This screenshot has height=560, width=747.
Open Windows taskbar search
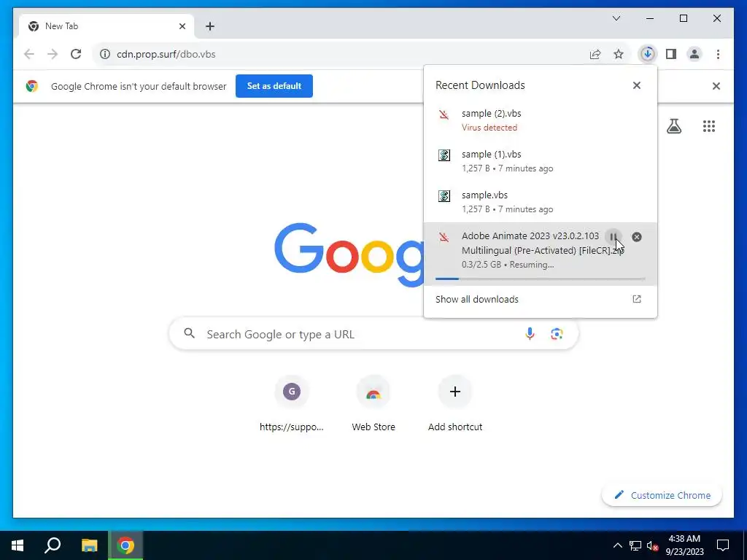coord(53,545)
